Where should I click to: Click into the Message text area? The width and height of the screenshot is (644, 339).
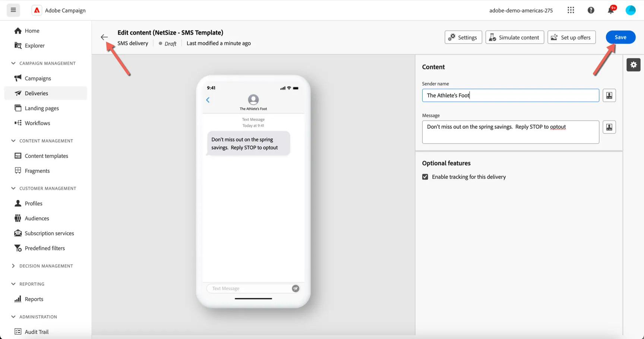(x=510, y=132)
